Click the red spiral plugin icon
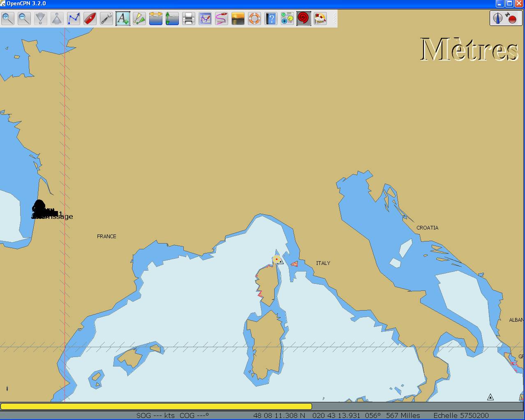The image size is (525, 420). [x=303, y=19]
